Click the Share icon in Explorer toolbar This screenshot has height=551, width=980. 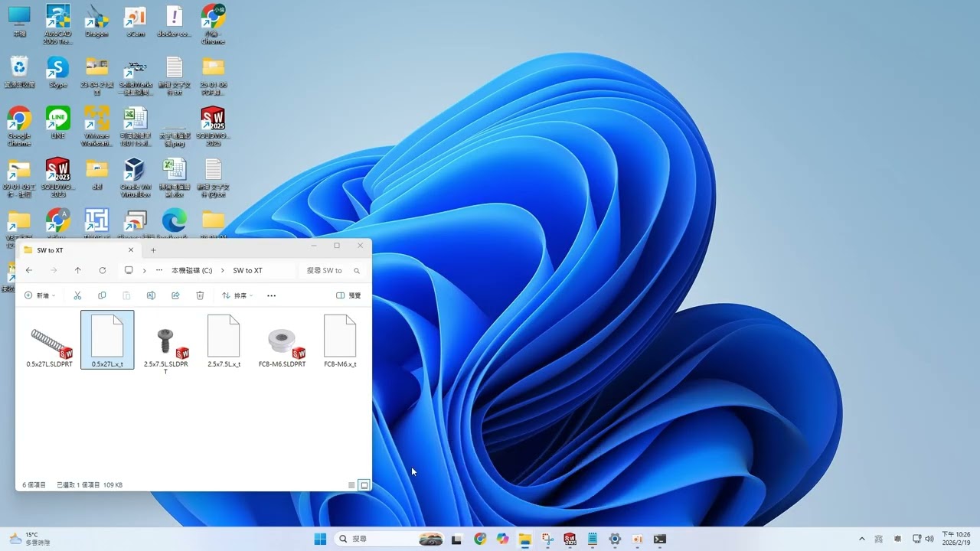coord(175,295)
